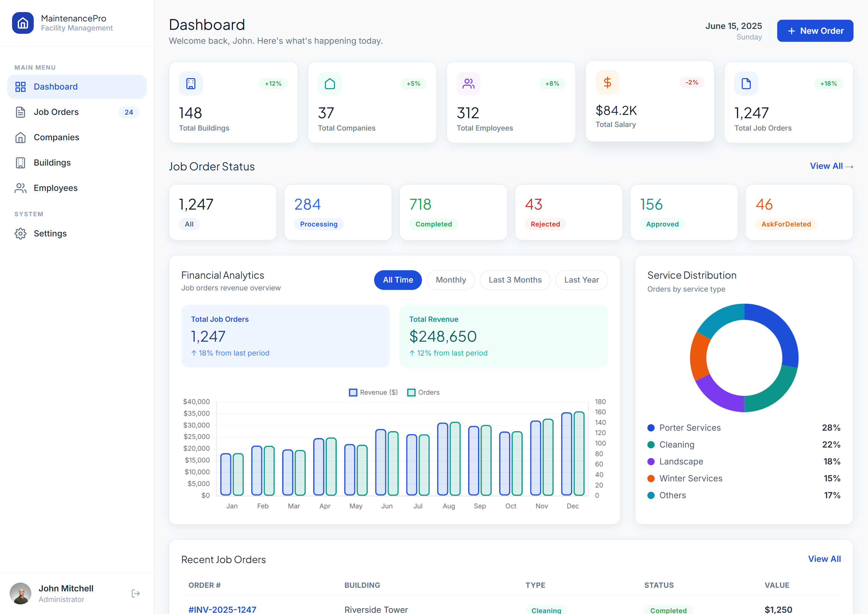
Task: Open Settings via the gear icon
Action: (x=20, y=233)
